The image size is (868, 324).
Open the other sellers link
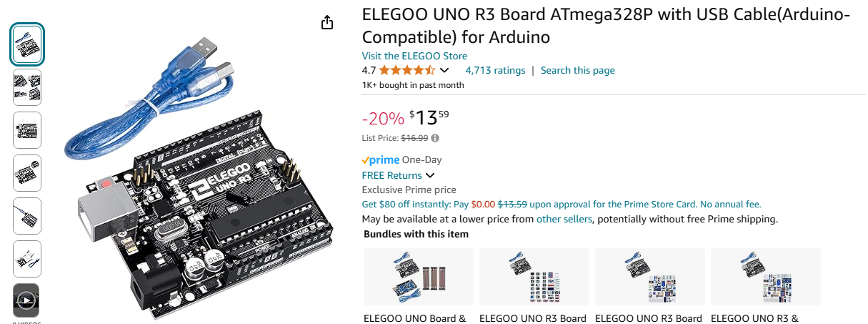coord(564,220)
